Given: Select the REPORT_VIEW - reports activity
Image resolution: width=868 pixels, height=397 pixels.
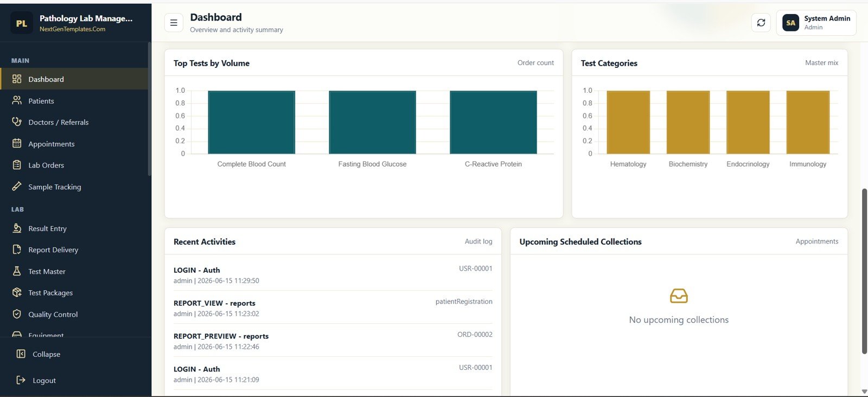Looking at the screenshot, I should (333, 308).
